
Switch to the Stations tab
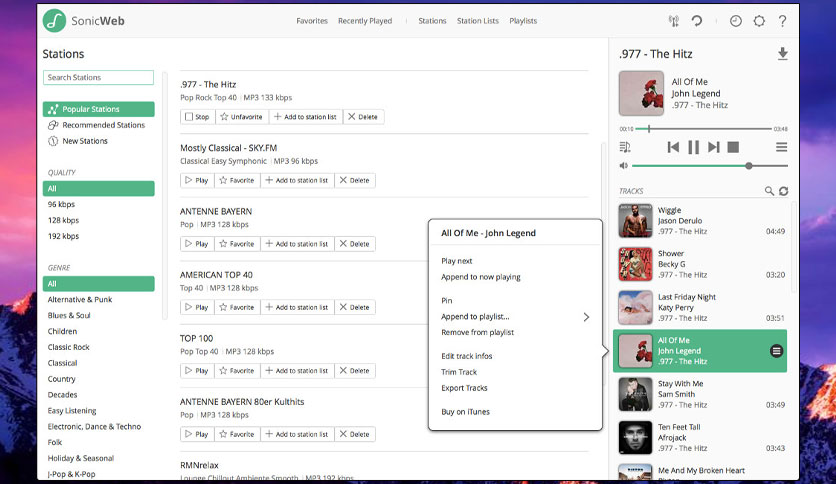click(x=432, y=21)
